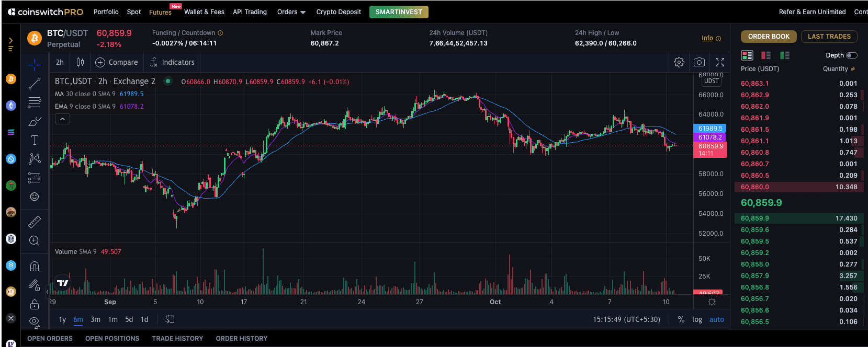Viewport: 868px width, 347px height.
Task: Open the candlestick chart type selector
Action: tap(80, 62)
